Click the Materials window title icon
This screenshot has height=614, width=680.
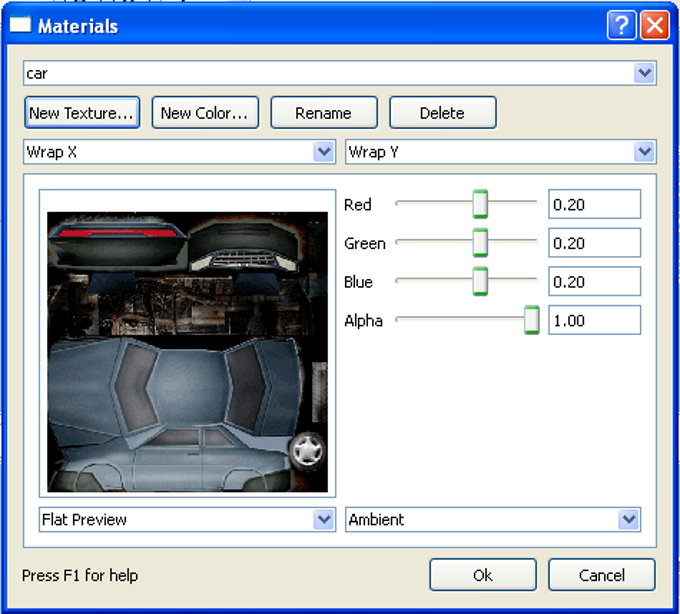(20, 24)
